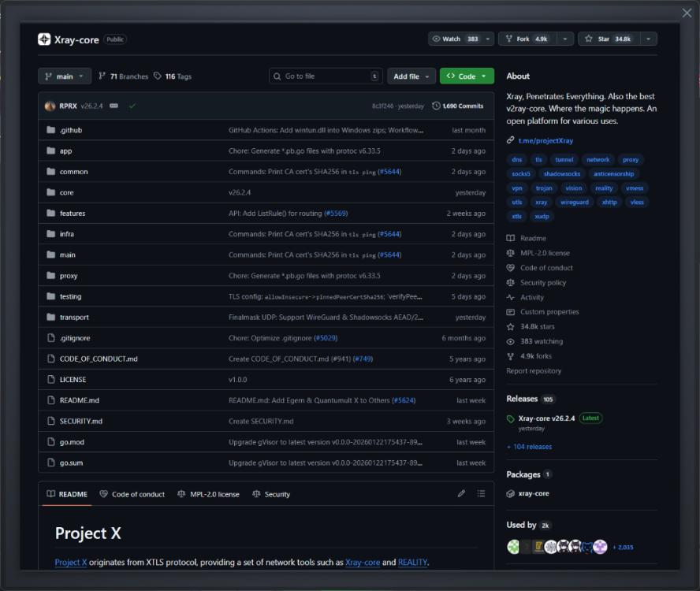Screen dimensions: 700x591
Task: Open pull request #5569 link
Action: tap(336, 214)
